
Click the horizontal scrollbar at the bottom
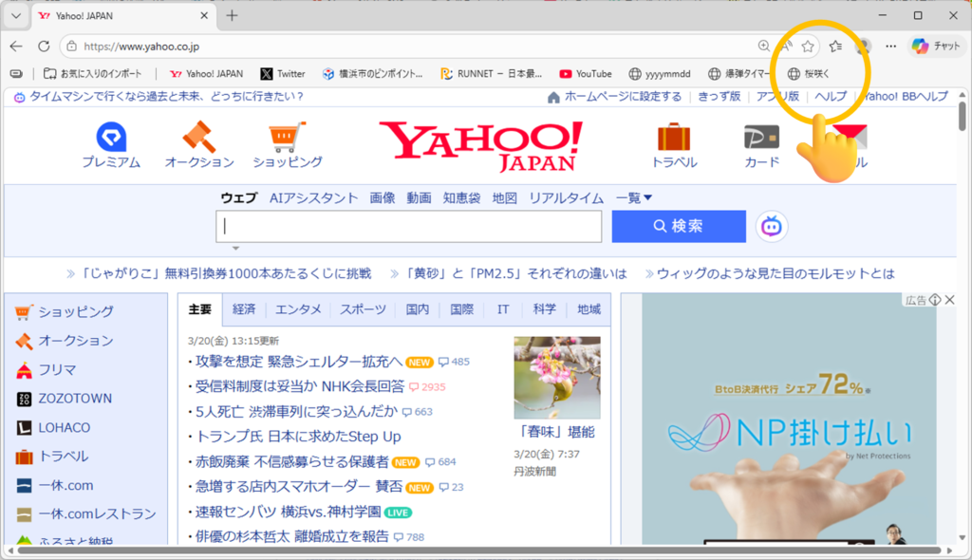[475, 550]
